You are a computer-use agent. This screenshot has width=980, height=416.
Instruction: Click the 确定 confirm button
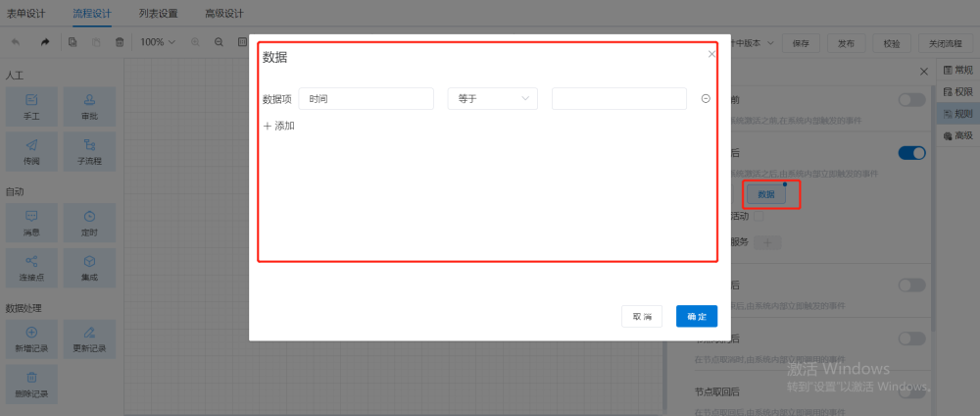pos(697,316)
